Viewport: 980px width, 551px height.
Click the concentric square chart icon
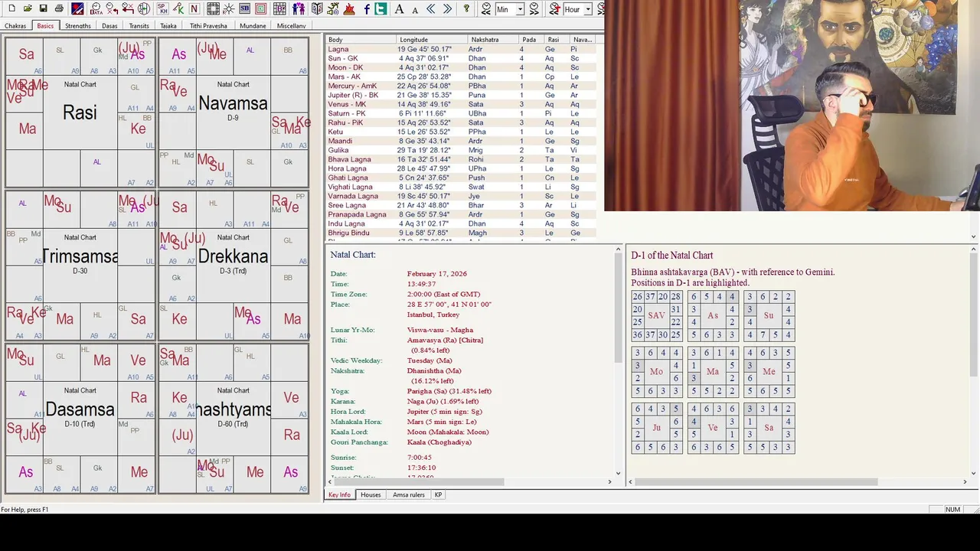[x=261, y=8]
